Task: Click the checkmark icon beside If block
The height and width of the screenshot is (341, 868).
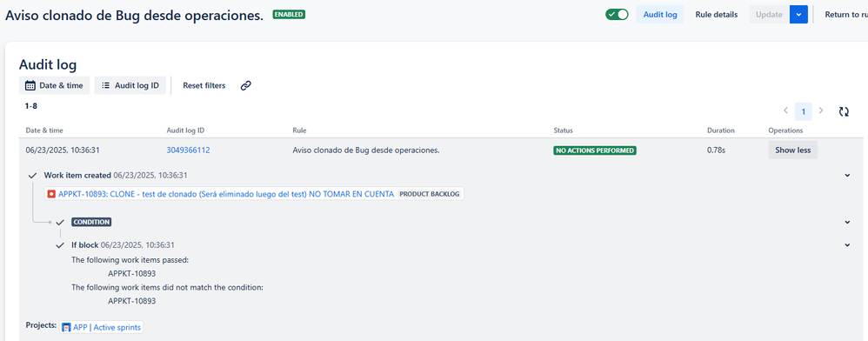Action: [60, 244]
